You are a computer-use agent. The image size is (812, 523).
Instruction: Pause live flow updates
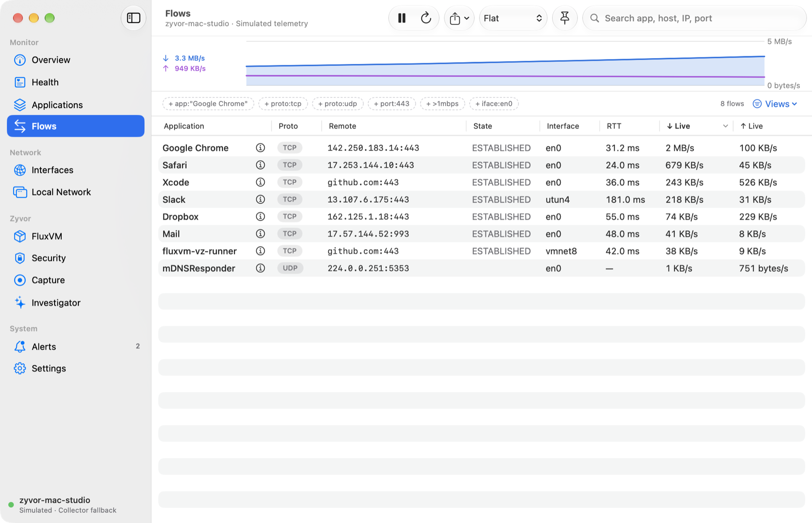pos(401,18)
